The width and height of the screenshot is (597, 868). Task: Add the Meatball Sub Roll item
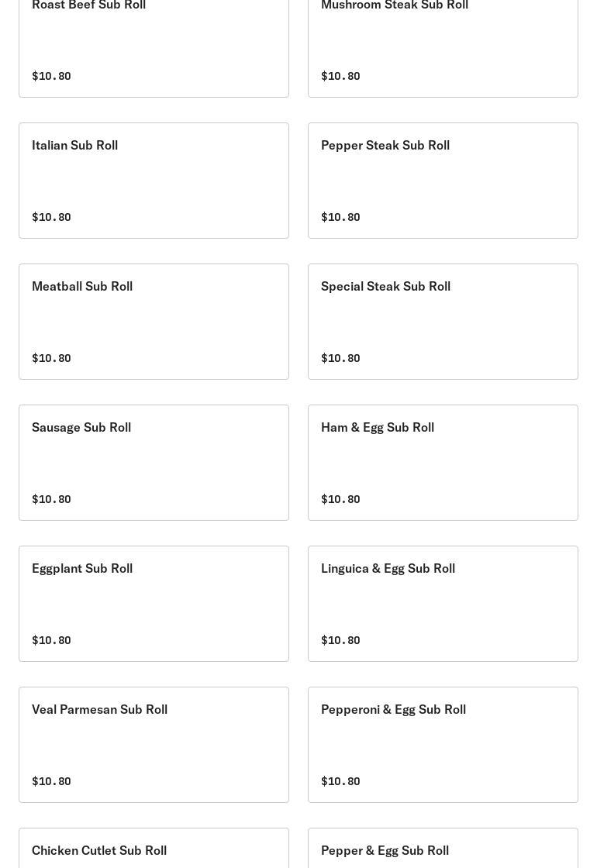[x=154, y=322]
